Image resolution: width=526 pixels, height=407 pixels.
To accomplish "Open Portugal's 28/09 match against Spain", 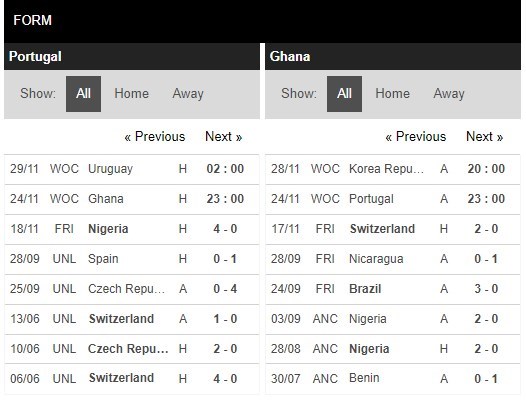I will coord(132,259).
